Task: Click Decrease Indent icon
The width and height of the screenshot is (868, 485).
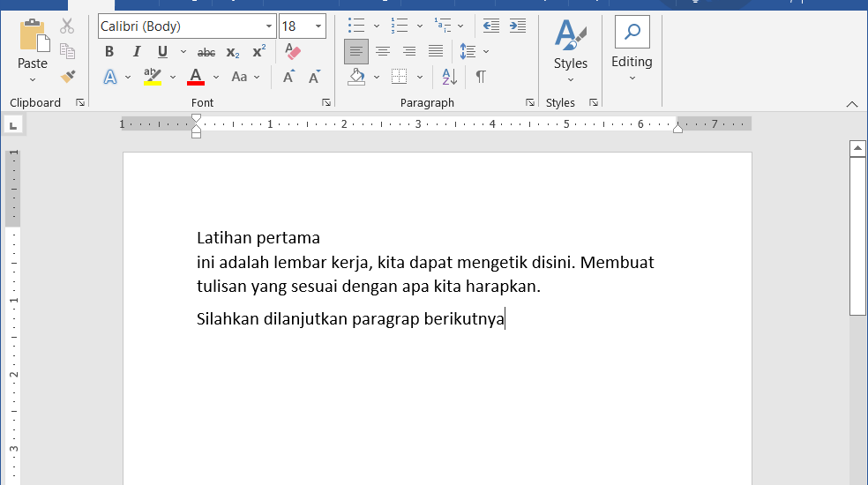Action: click(x=491, y=26)
